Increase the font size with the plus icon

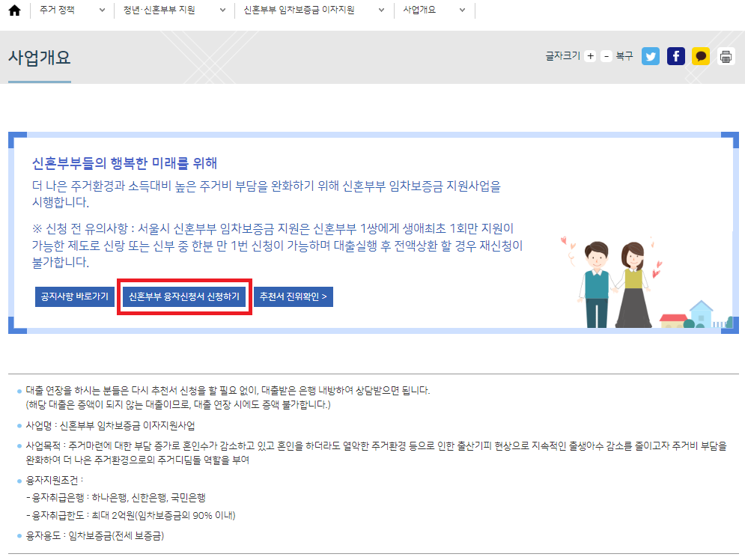(x=591, y=55)
